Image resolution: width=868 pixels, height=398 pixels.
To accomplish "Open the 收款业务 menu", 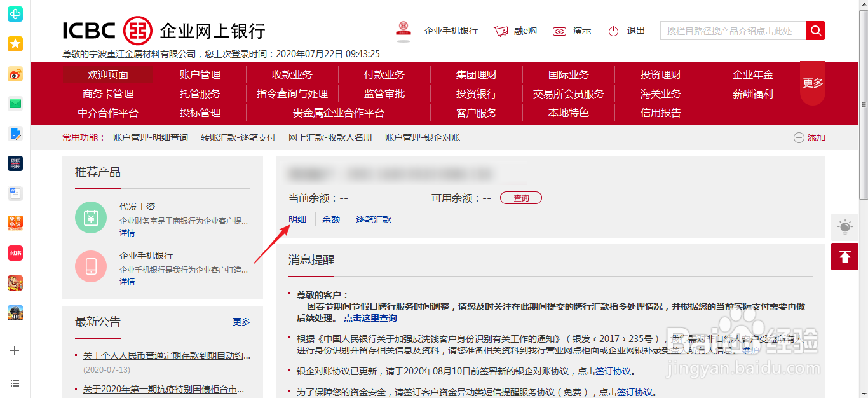I will [x=292, y=74].
